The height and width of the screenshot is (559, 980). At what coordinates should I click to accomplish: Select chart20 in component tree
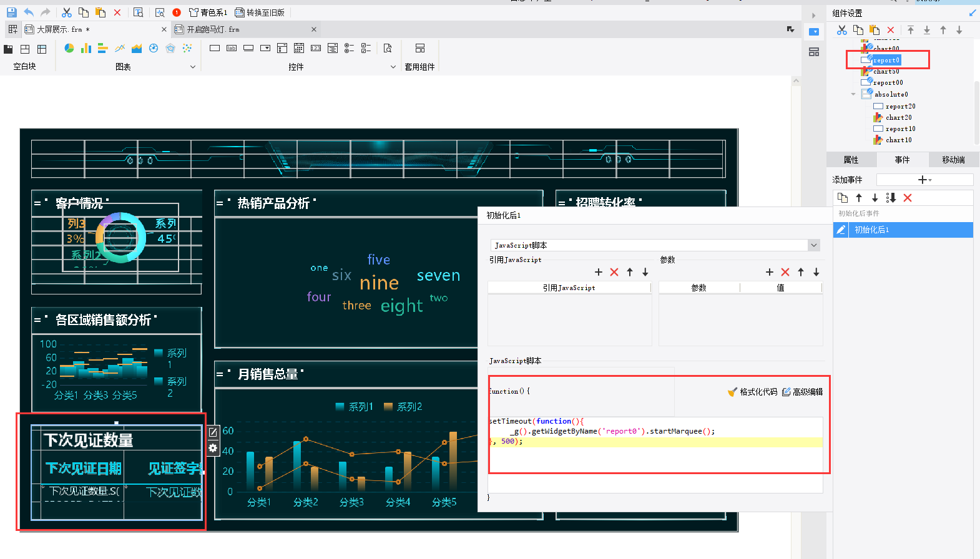898,117
